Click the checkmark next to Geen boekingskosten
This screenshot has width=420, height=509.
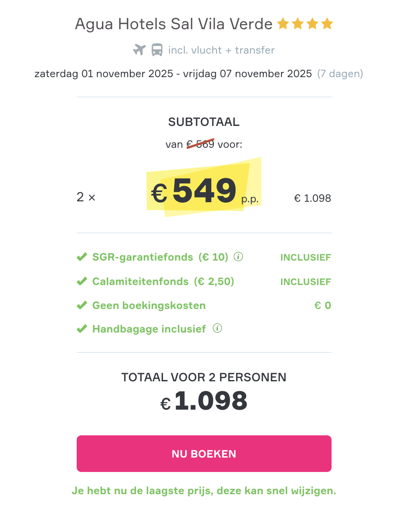[x=82, y=305]
